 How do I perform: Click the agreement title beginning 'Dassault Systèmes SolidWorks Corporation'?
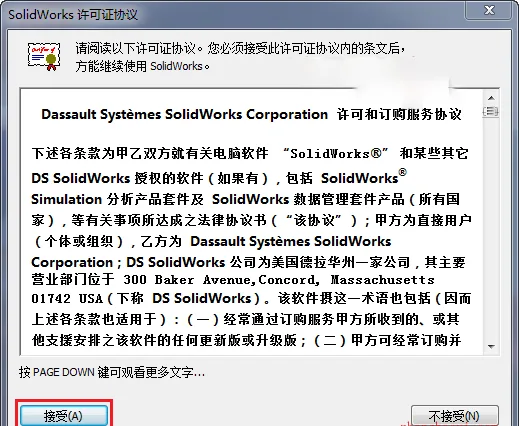tap(251, 114)
